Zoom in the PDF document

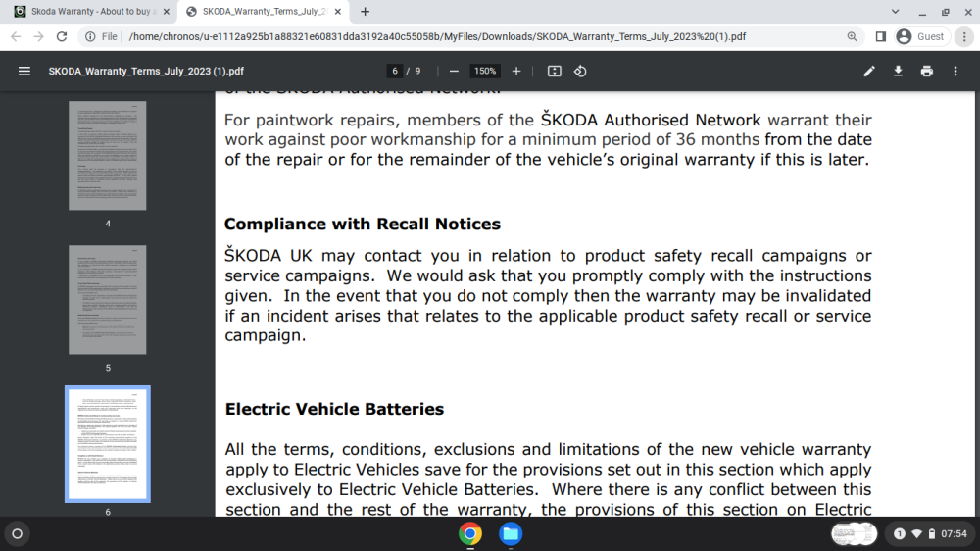tap(516, 72)
